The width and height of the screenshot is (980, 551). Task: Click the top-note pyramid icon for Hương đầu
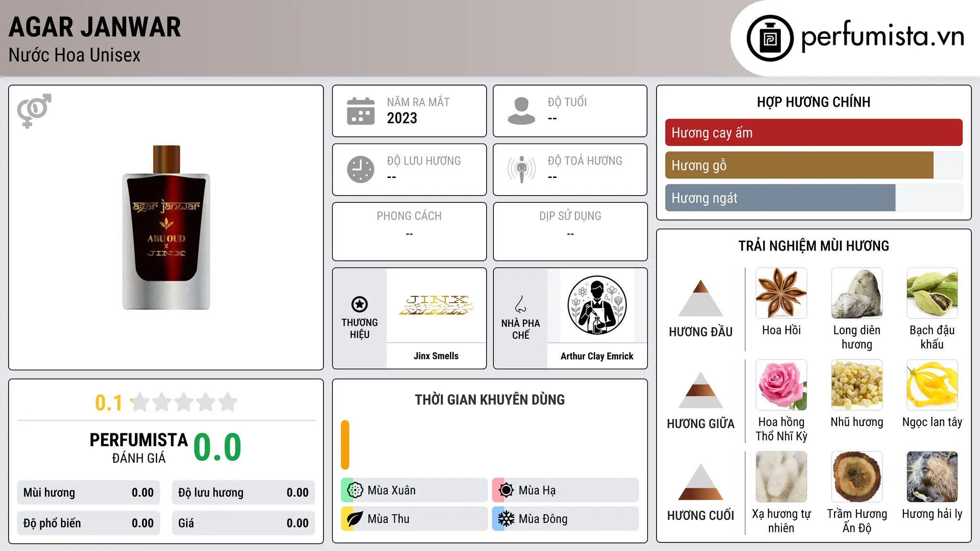701,298
